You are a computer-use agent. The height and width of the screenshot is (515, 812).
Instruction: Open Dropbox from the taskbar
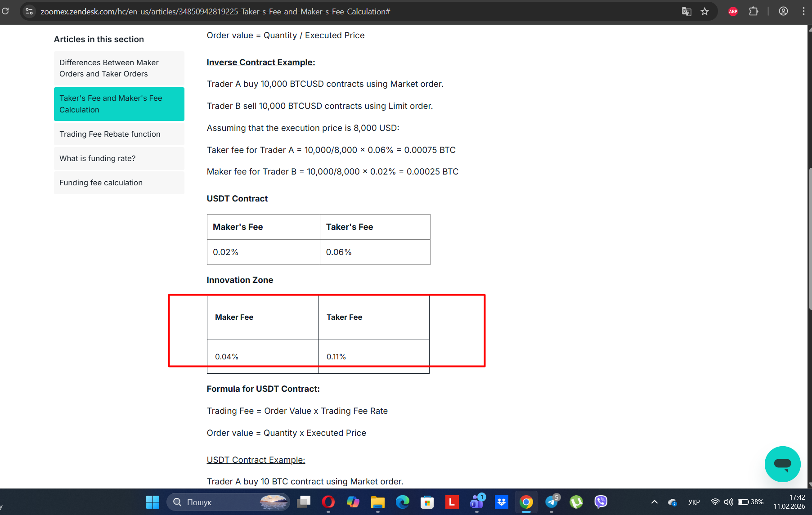coord(501,502)
